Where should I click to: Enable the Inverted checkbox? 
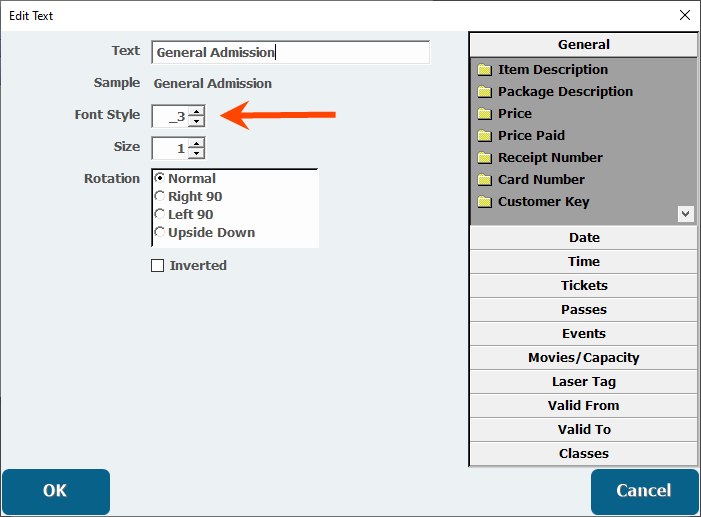[157, 266]
